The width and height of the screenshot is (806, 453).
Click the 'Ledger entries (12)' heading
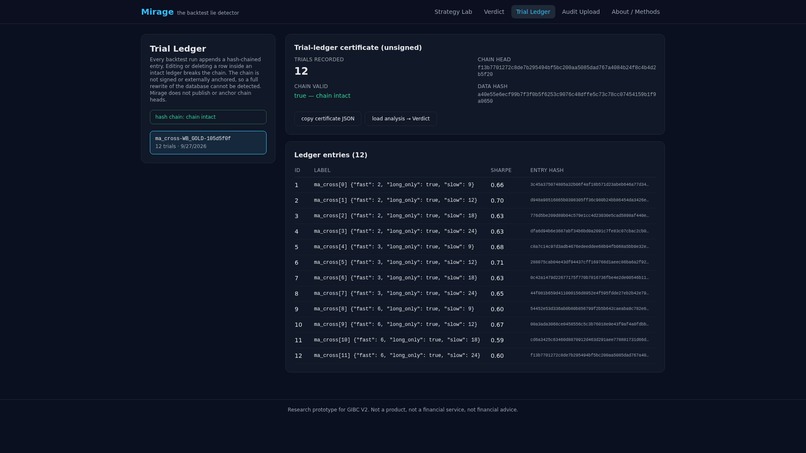click(x=331, y=155)
